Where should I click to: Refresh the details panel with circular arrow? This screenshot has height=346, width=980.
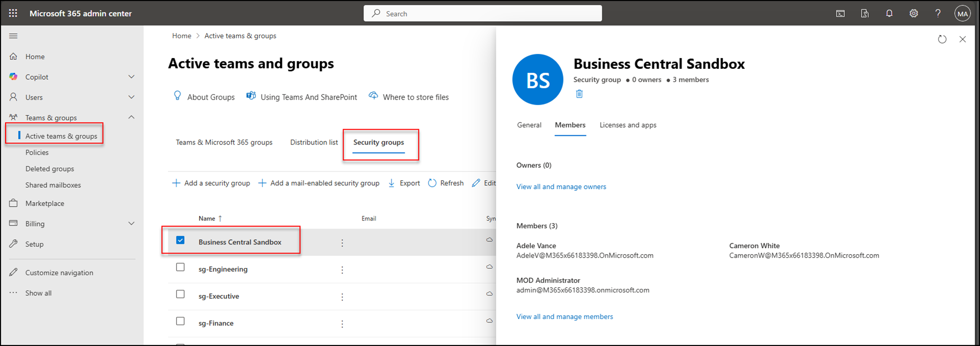[942, 39]
